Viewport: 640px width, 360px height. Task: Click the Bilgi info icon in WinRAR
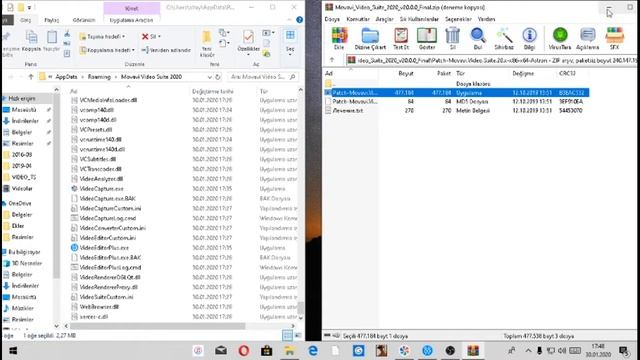pyautogui.click(x=529, y=38)
